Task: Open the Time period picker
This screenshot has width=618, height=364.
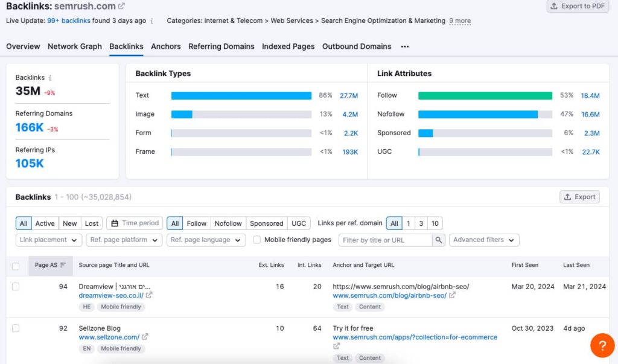Action: coord(135,223)
